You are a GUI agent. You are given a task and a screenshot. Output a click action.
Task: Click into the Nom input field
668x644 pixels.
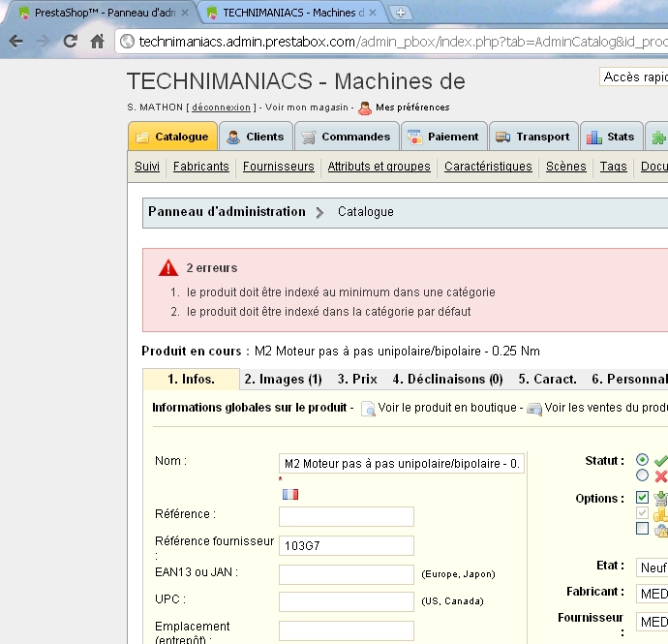[402, 463]
